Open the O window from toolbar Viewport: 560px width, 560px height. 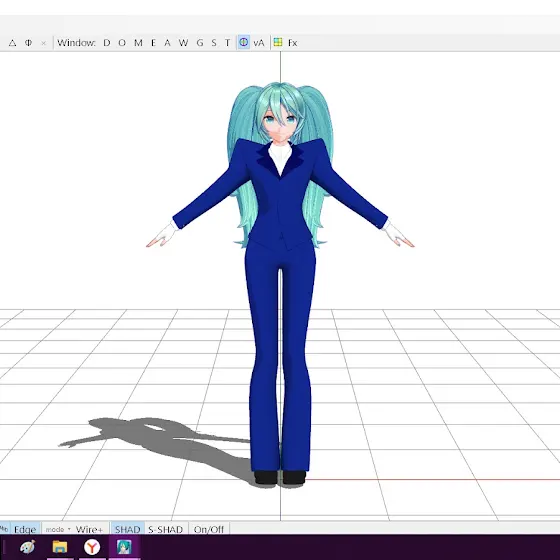pos(122,43)
